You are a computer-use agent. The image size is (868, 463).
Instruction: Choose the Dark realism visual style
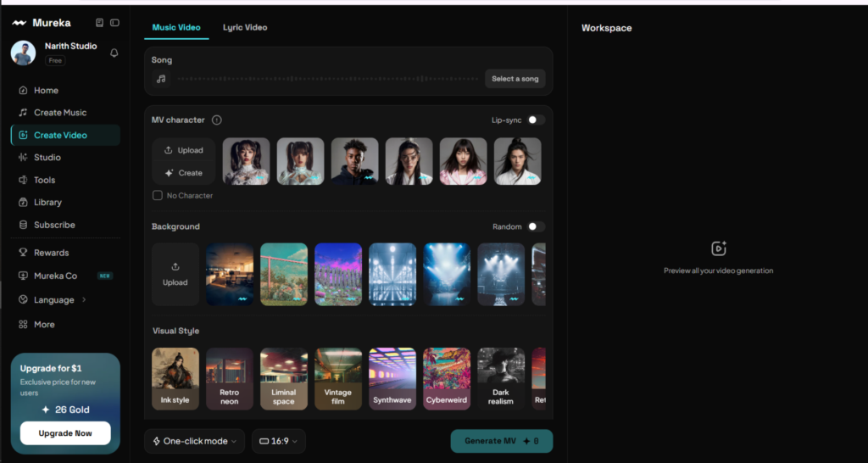coord(501,379)
